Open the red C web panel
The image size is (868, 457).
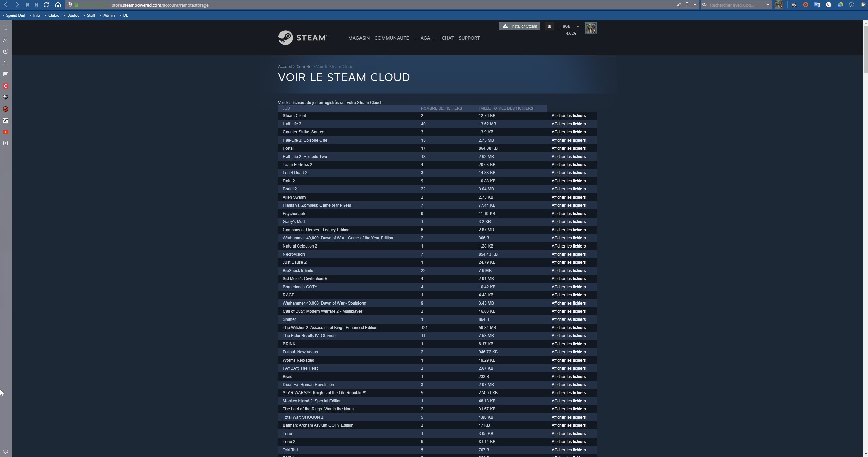pyautogui.click(x=6, y=86)
